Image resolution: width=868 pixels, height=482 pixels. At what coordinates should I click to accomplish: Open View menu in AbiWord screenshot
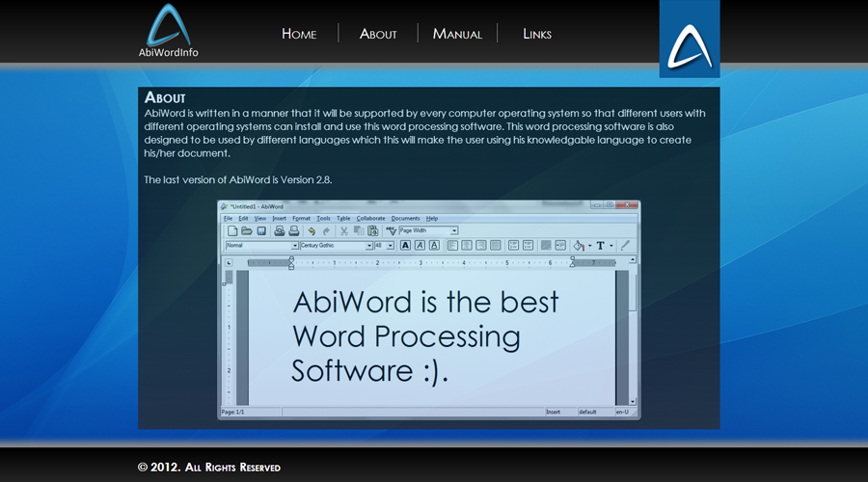(x=260, y=219)
